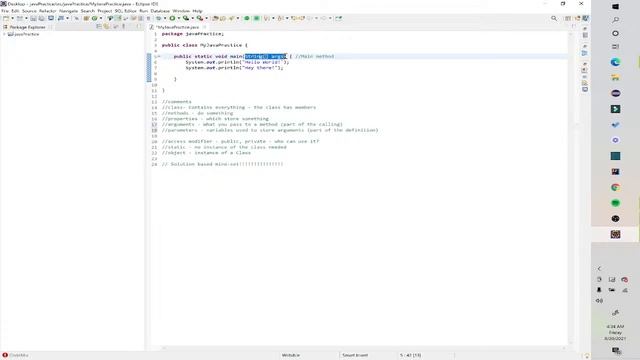Open File Explorer from the taskbar
Screen dimensions: 640x360
[x=616, y=78]
